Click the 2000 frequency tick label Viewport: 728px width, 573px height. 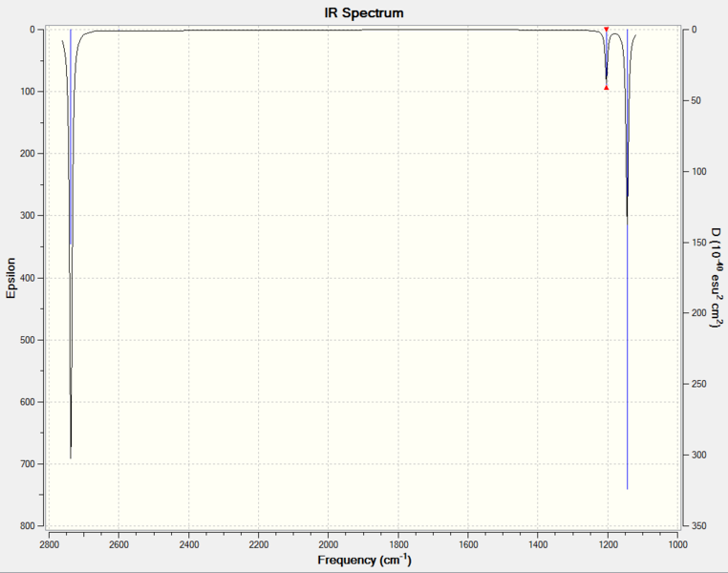329,544
